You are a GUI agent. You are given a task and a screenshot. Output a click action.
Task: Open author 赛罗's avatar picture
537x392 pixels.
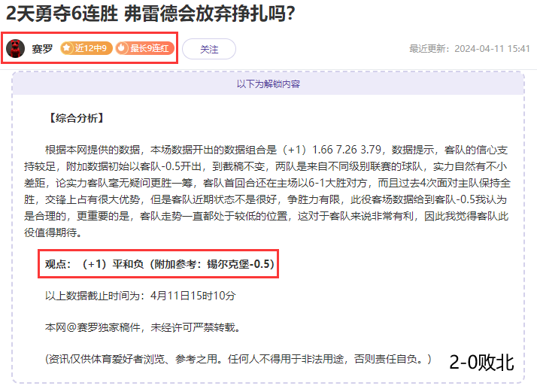pos(15,48)
